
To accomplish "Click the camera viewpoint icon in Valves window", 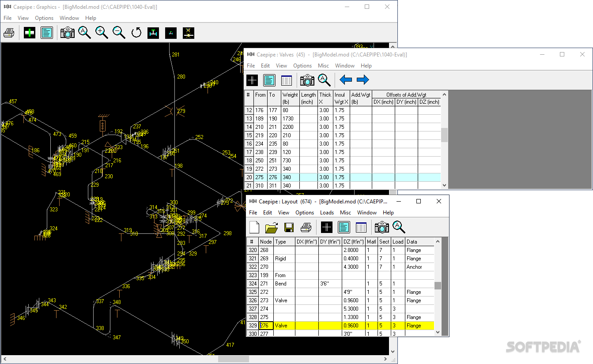I will (x=307, y=80).
